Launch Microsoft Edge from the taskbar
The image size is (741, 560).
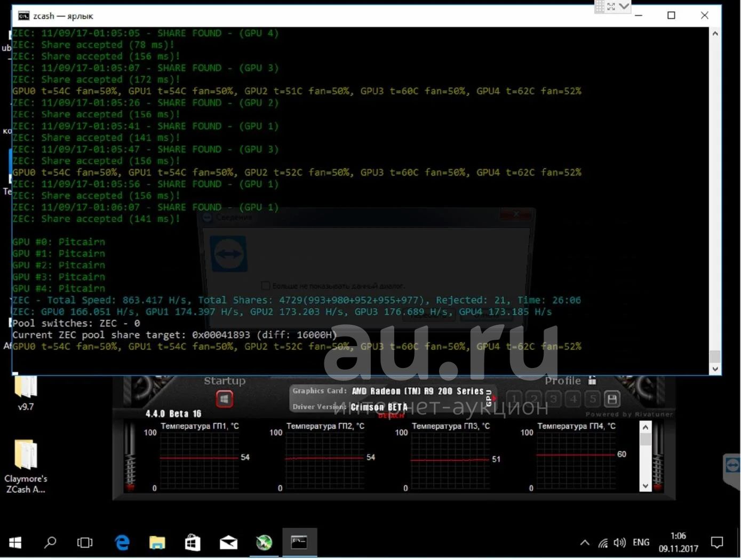(x=122, y=542)
